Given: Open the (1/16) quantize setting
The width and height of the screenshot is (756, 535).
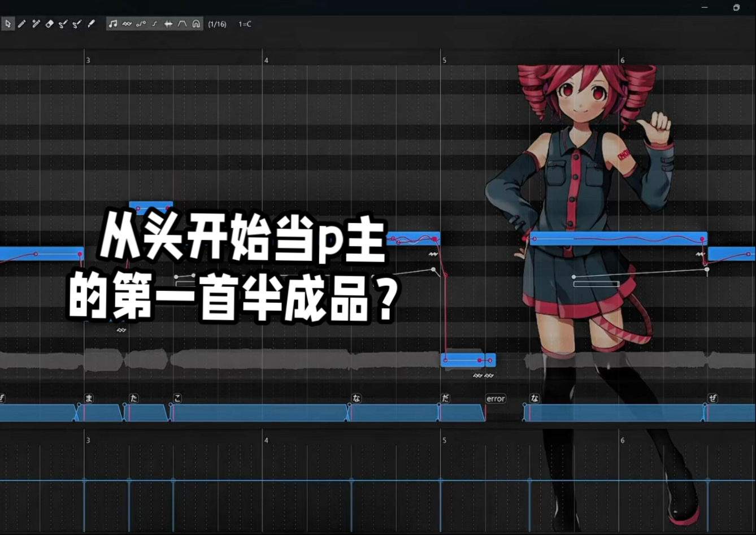Looking at the screenshot, I should point(217,24).
